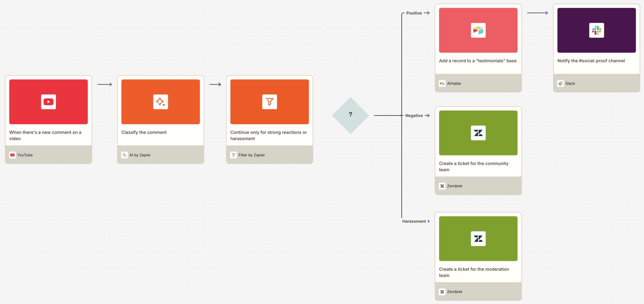Open the question mark branch node

click(x=351, y=115)
